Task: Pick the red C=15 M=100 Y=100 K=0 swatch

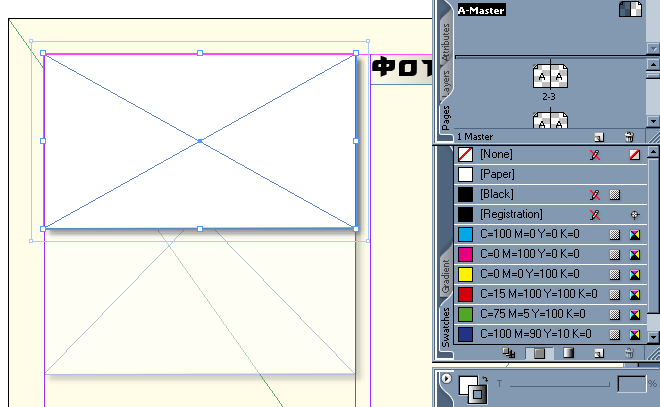Action: [x=550, y=294]
